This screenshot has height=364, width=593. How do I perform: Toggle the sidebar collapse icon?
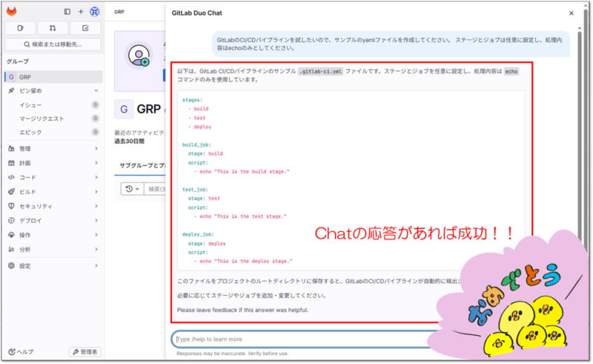pyautogui.click(x=67, y=12)
